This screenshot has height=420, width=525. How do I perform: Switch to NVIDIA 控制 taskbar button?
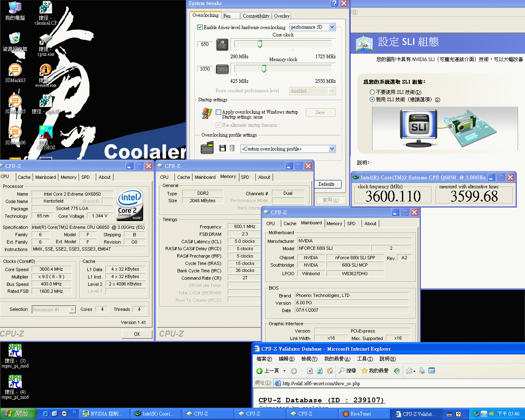click(x=105, y=414)
